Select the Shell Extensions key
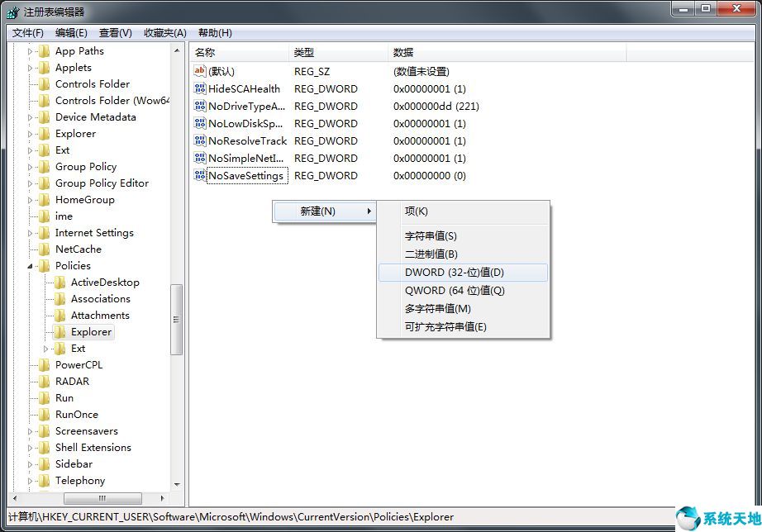The height and width of the screenshot is (532, 762). (x=93, y=447)
